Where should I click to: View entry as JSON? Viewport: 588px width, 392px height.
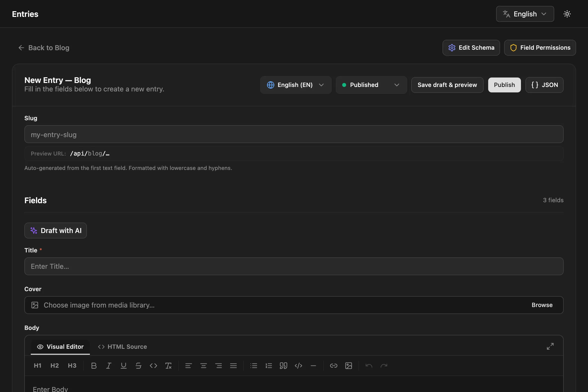544,85
